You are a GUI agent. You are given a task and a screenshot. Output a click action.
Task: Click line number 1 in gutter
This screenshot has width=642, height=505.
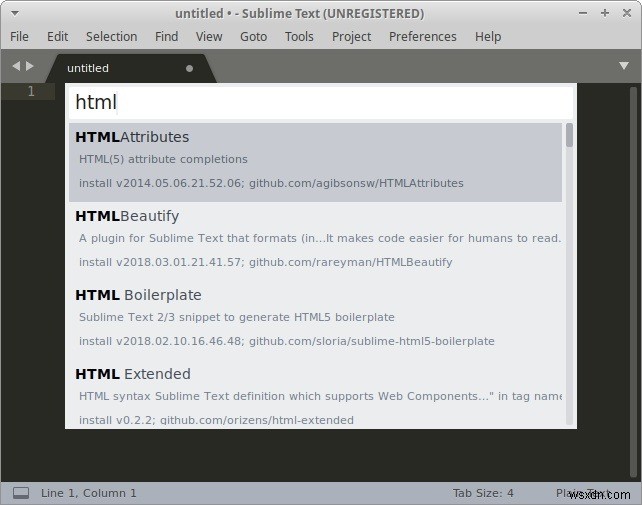click(x=31, y=91)
